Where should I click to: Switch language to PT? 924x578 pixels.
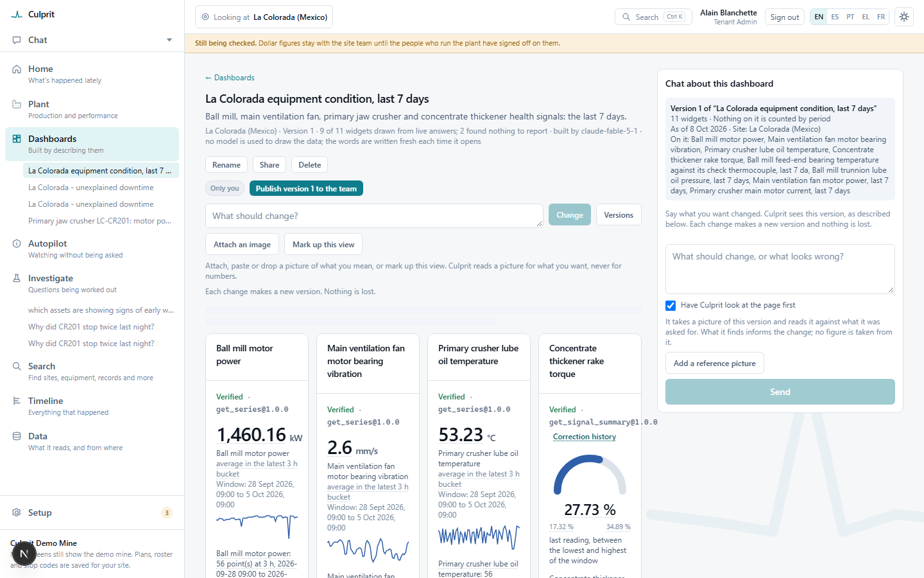(850, 17)
